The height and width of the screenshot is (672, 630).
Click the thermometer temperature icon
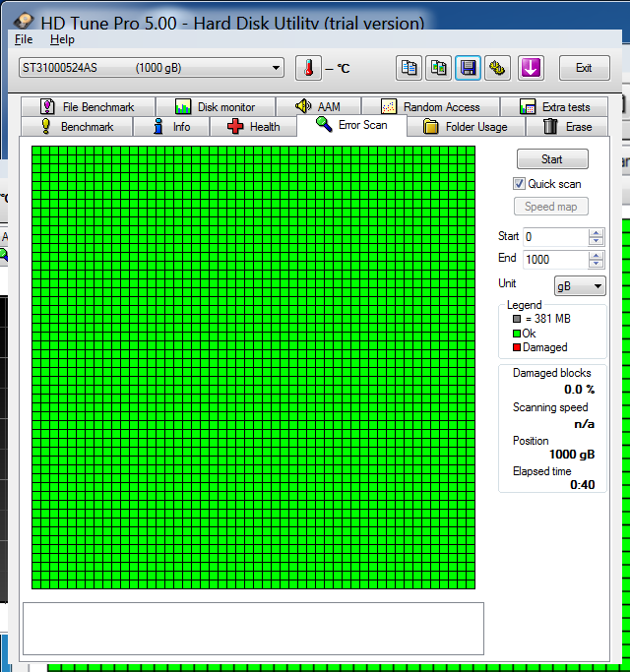click(x=308, y=68)
